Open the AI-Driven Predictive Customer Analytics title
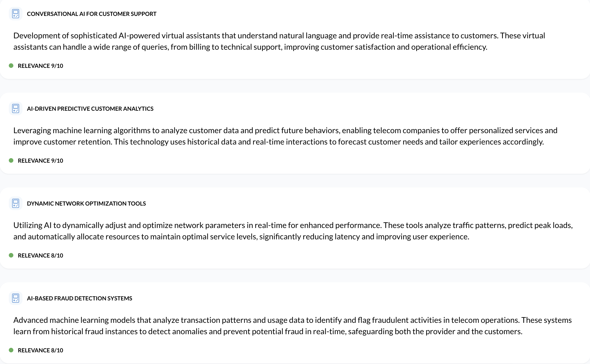Image resolution: width=590 pixels, height=364 pixels. [x=90, y=109]
